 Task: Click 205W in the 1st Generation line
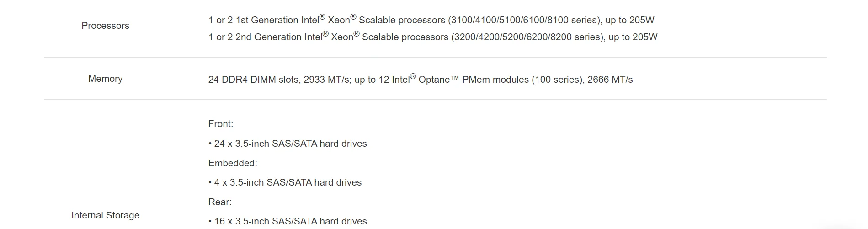[641, 20]
